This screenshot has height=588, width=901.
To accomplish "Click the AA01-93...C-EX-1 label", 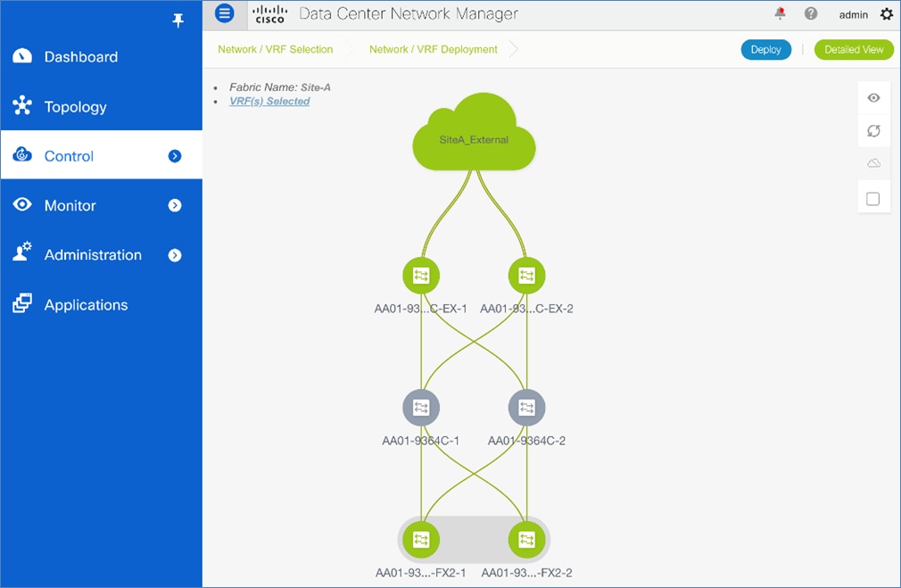I will click(x=421, y=309).
